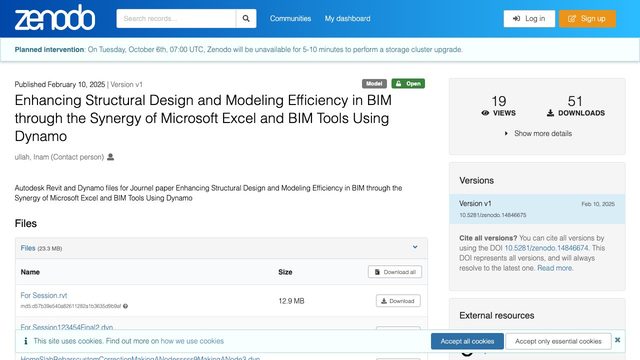Focus the Search records input field
The height and width of the screenshot is (360, 640).
176,18
